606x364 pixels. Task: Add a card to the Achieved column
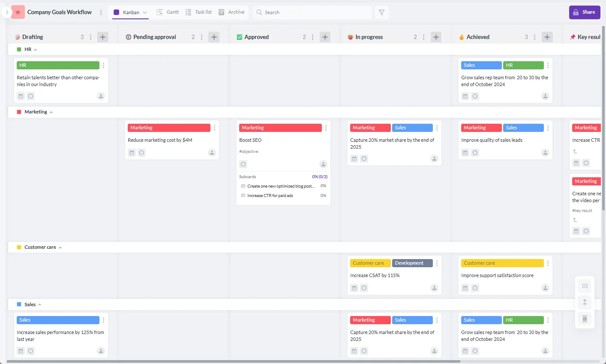pos(547,37)
